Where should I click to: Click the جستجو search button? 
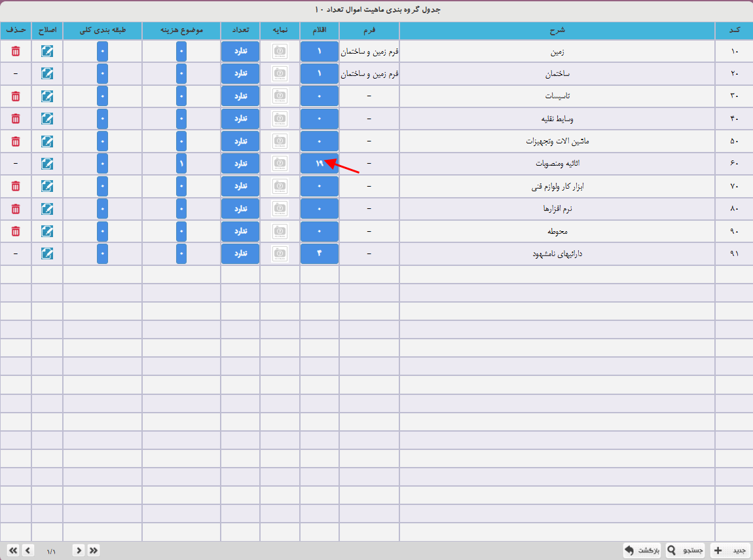coord(686,550)
